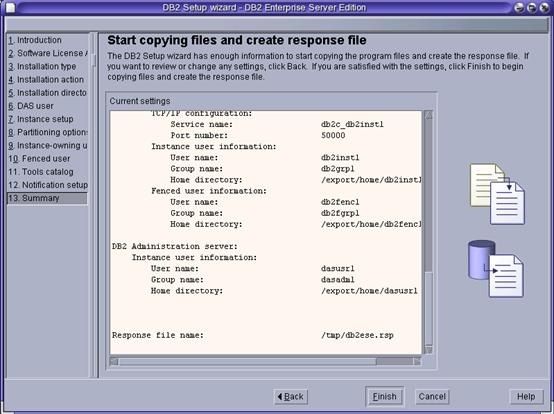Click the database response file icon

point(496,269)
